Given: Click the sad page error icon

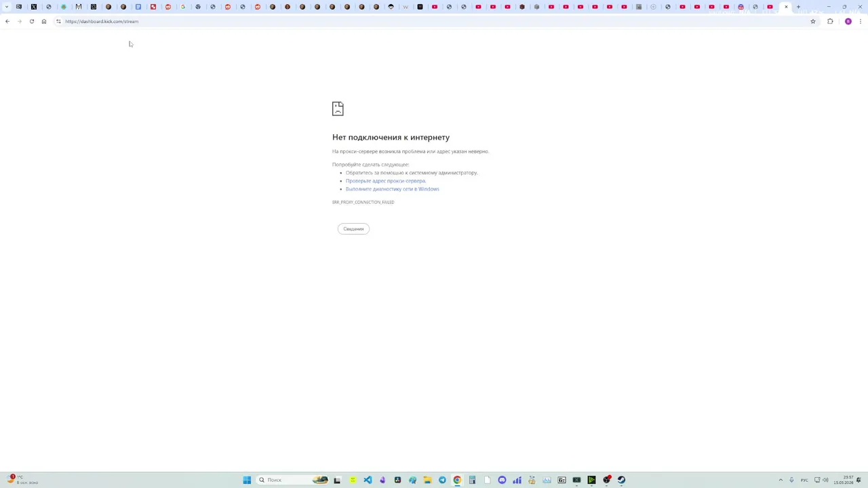Looking at the screenshot, I should point(338,108).
